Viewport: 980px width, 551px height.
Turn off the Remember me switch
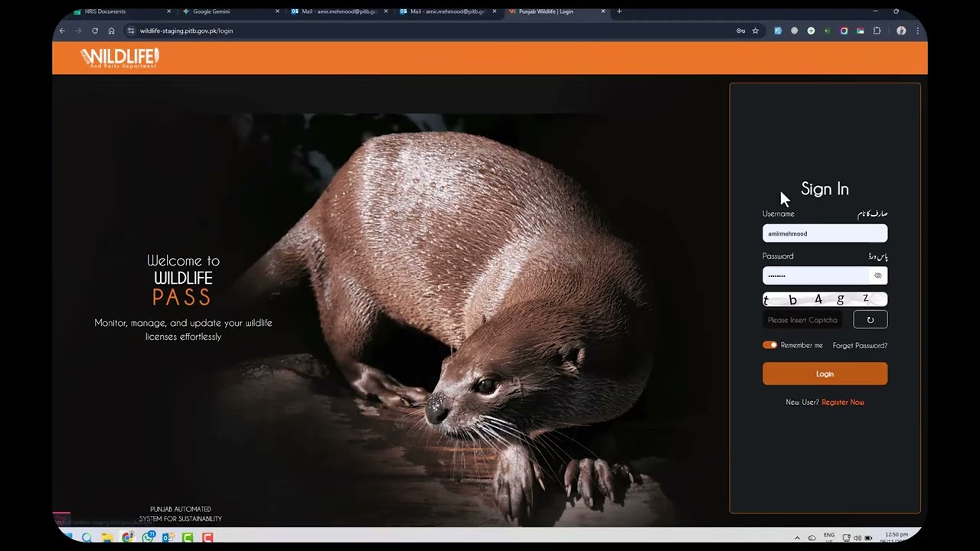pos(769,345)
